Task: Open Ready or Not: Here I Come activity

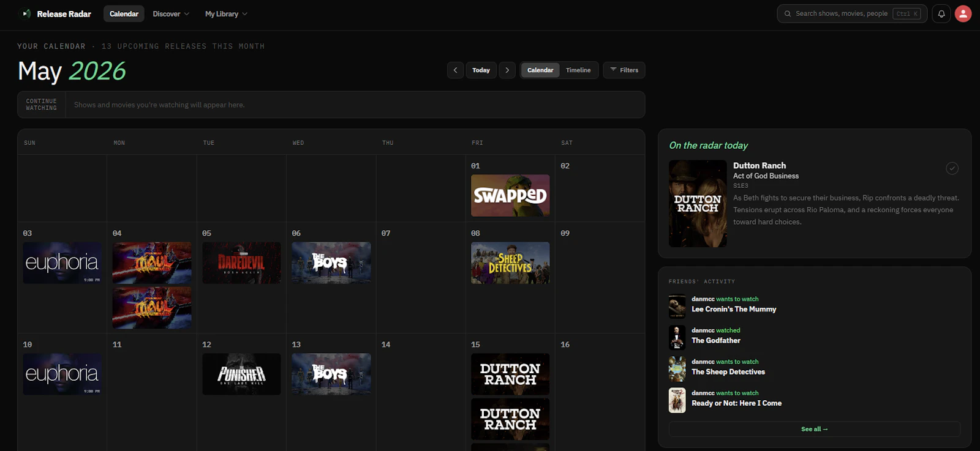Action: pos(736,403)
